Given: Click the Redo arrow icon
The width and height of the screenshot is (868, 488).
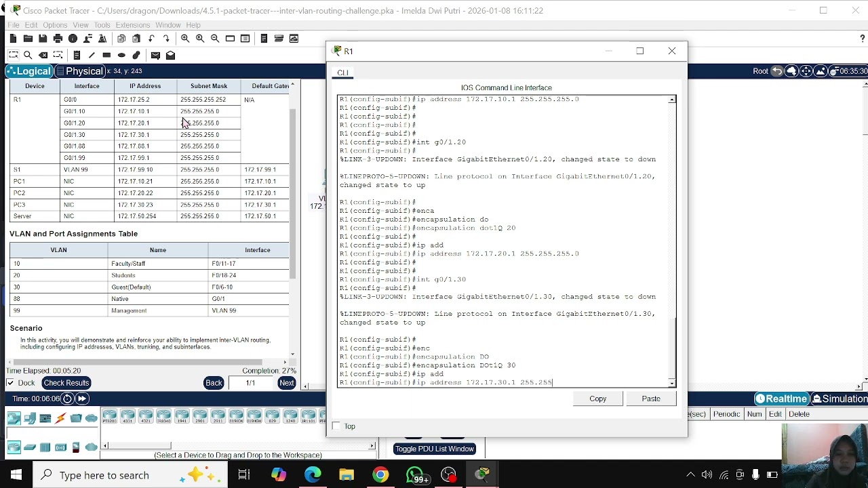Looking at the screenshot, I should [x=166, y=39].
